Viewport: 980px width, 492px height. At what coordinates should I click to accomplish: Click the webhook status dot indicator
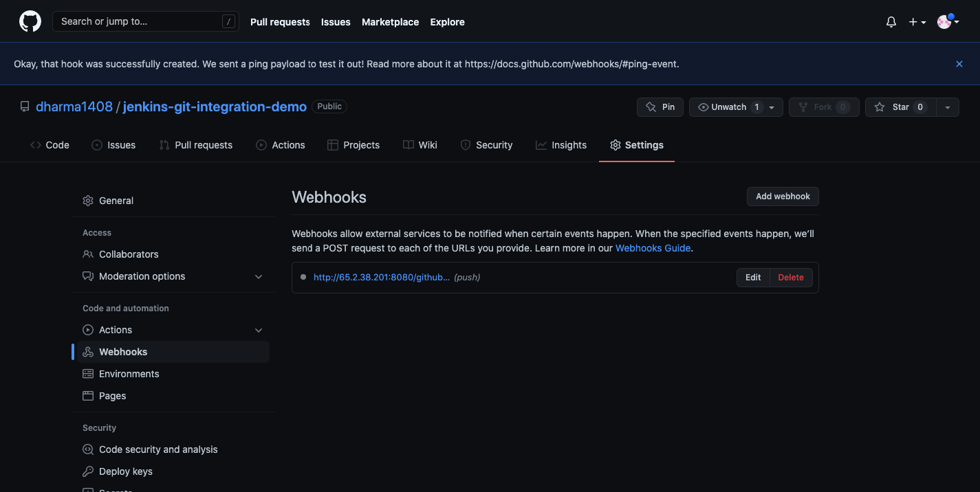tap(303, 277)
